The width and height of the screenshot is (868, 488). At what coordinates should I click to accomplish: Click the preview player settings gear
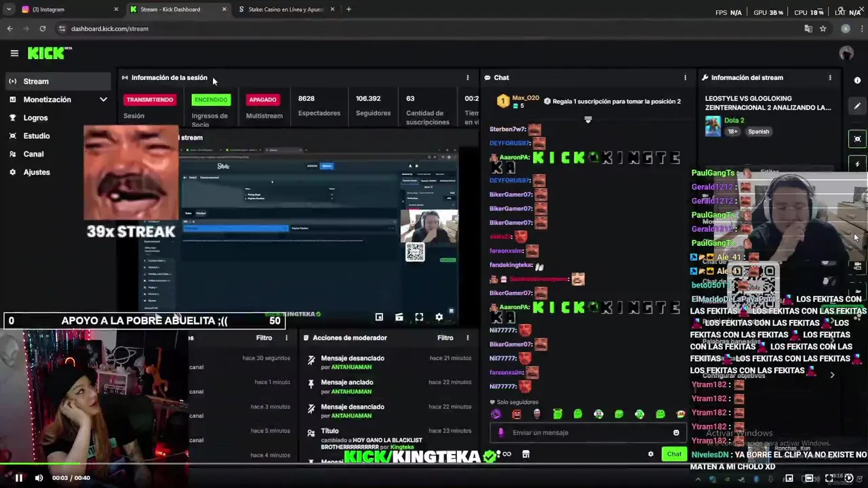point(439,317)
